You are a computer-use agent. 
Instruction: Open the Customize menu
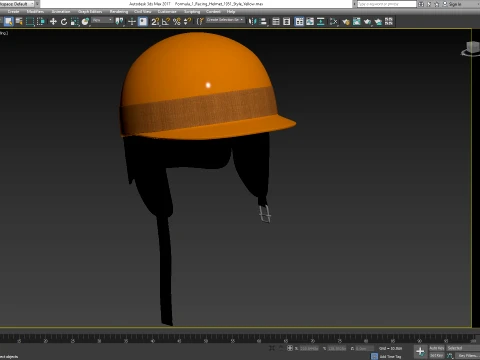point(167,12)
